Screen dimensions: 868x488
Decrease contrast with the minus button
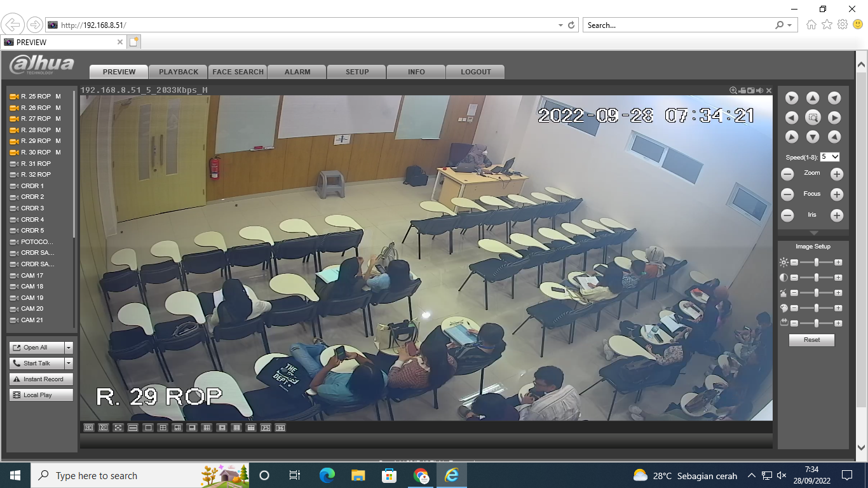click(x=794, y=278)
